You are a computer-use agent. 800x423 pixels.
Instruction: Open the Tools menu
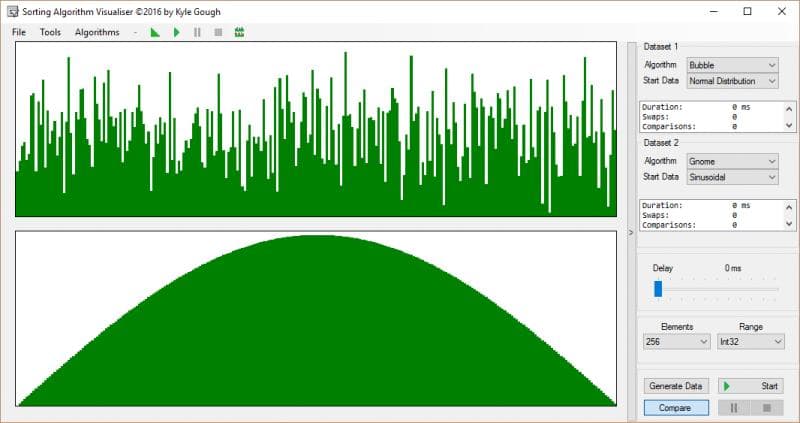50,32
